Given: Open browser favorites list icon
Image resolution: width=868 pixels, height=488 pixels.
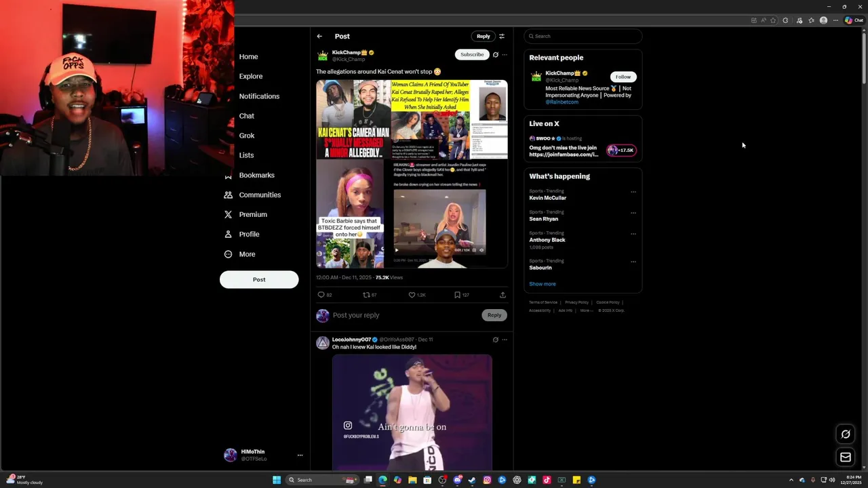Looking at the screenshot, I should pyautogui.click(x=811, y=20).
